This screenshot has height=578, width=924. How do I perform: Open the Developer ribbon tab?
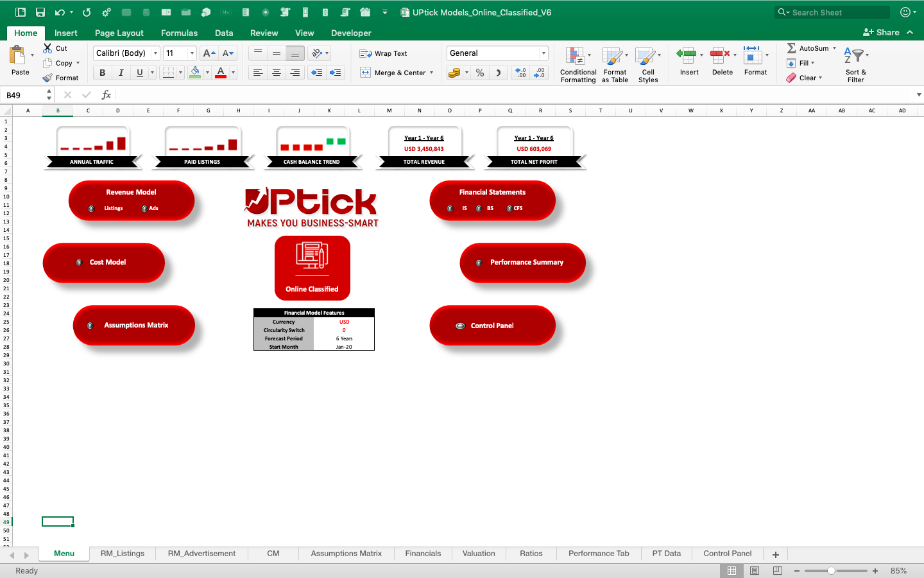click(x=351, y=33)
